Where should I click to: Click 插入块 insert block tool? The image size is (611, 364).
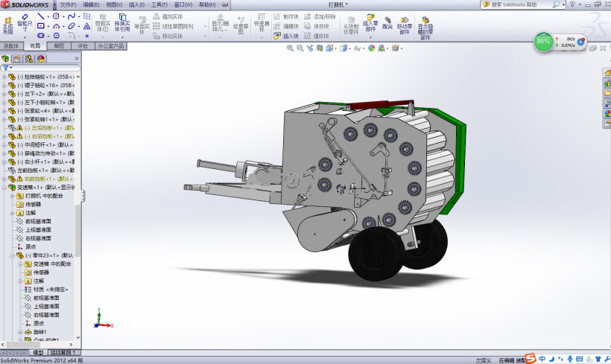[x=286, y=36]
